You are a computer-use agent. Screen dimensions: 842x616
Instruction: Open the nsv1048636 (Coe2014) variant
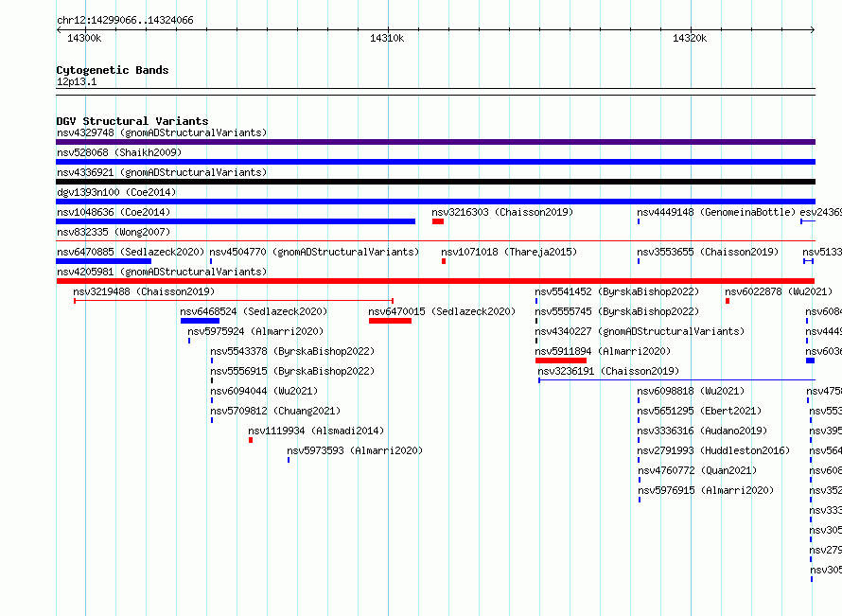point(114,212)
